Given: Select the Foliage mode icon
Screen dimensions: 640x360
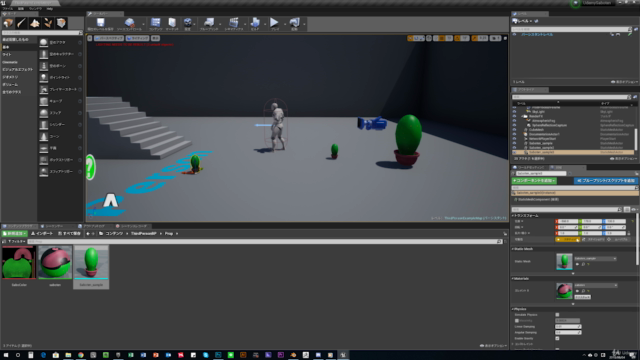Looking at the screenshot, I should coord(48,23).
